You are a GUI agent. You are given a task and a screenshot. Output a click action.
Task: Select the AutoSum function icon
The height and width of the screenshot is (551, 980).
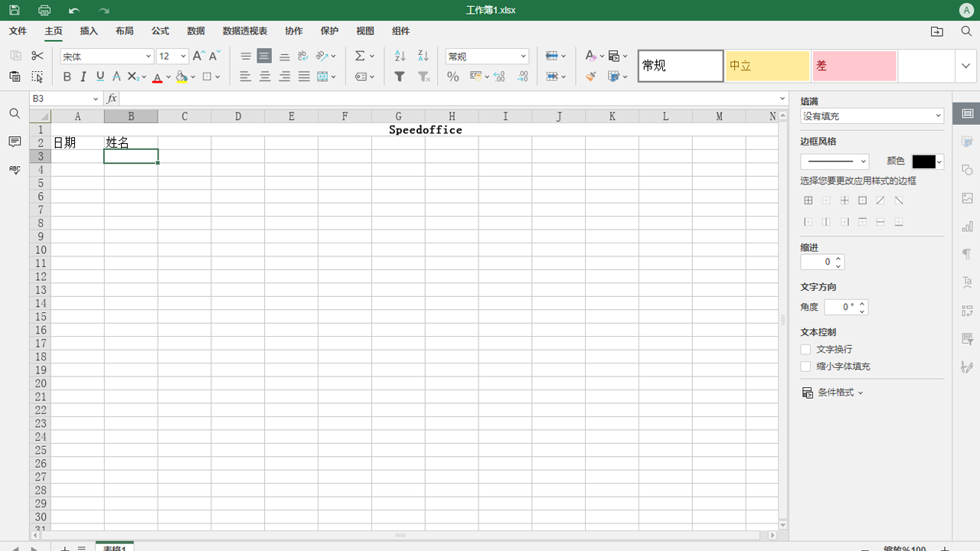coord(360,56)
